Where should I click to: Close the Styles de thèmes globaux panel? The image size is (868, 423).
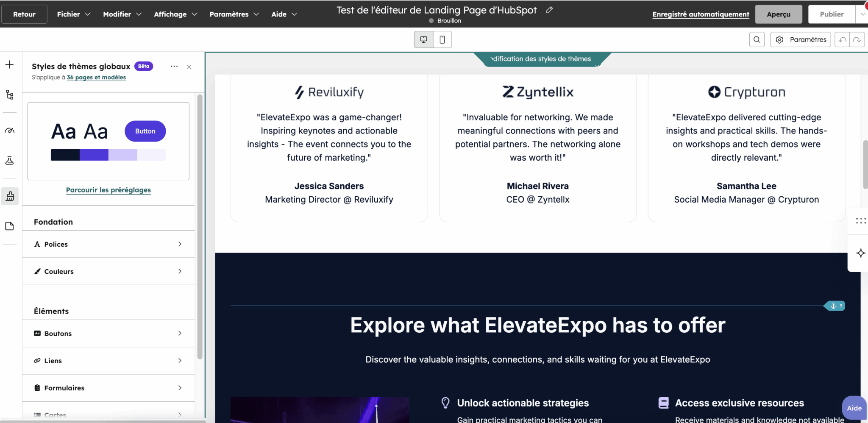pos(189,67)
